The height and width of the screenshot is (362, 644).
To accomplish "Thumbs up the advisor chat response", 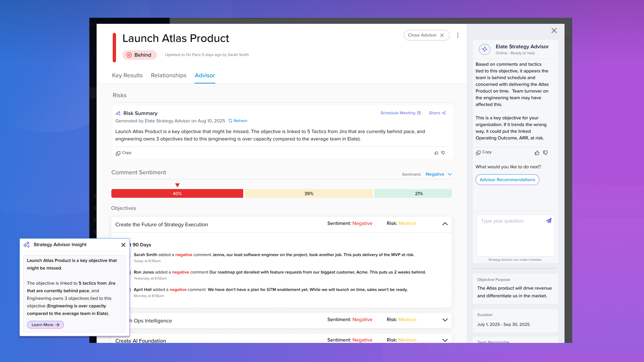I will click(537, 153).
